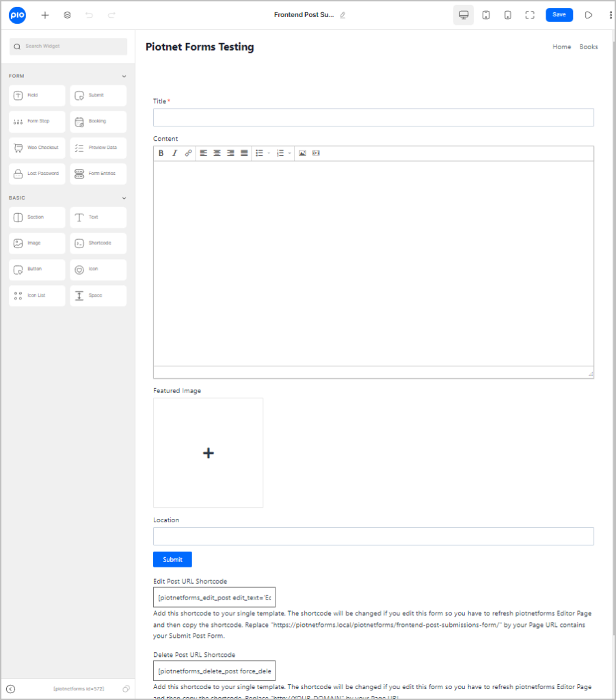
Task: Select the Delete Post URL Shortcode field
Action: pos(214,671)
